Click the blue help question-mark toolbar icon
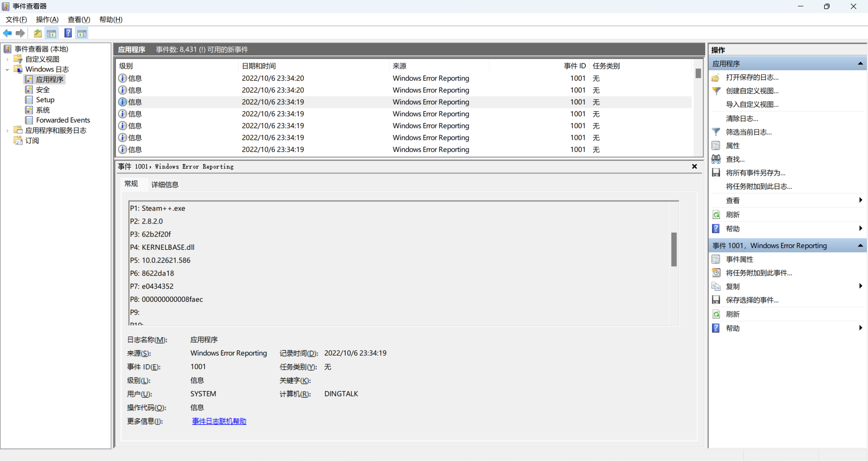This screenshot has width=868, height=462. pyautogui.click(x=68, y=33)
